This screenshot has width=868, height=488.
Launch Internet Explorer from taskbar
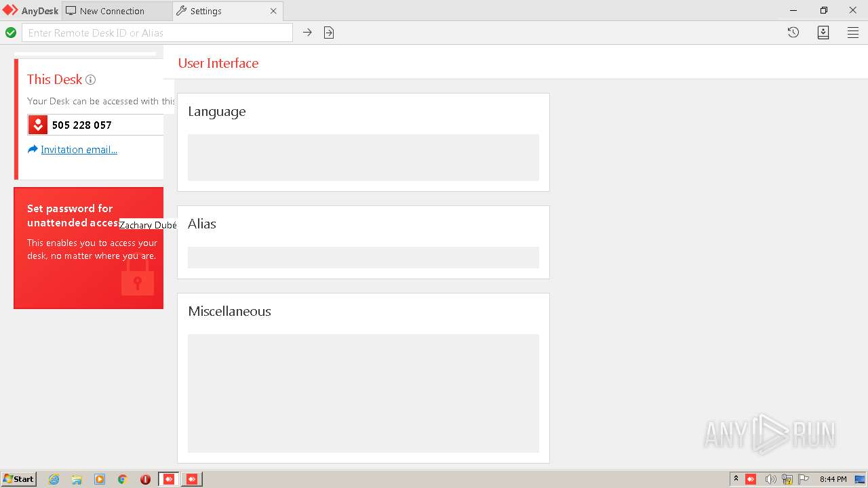54,479
